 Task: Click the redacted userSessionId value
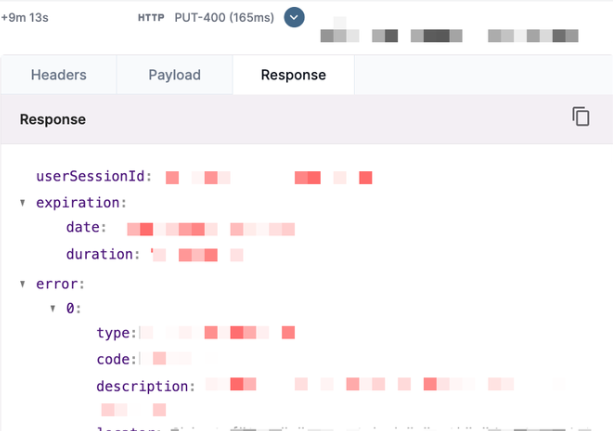coord(268,178)
